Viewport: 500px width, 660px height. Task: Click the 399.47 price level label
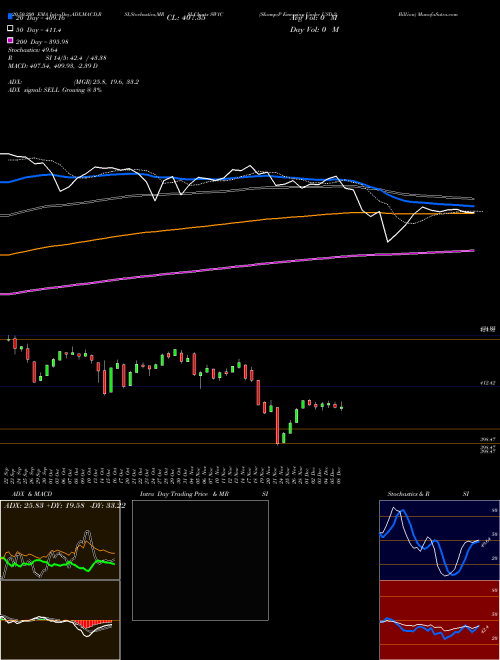[488, 439]
